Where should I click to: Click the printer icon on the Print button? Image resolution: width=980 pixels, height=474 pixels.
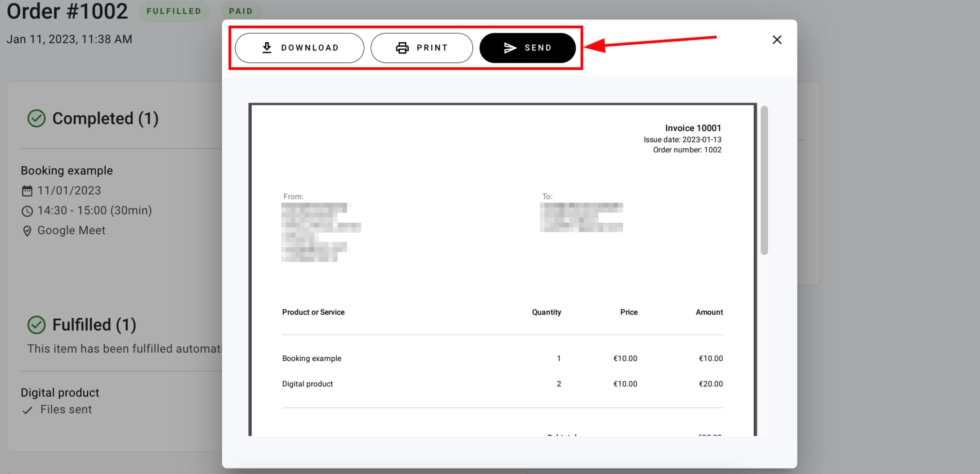(x=401, y=47)
